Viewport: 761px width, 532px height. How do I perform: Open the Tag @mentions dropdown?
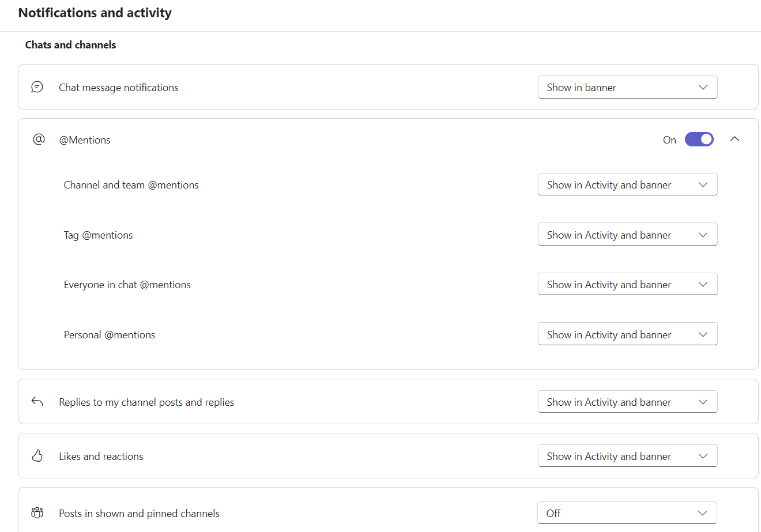click(627, 234)
